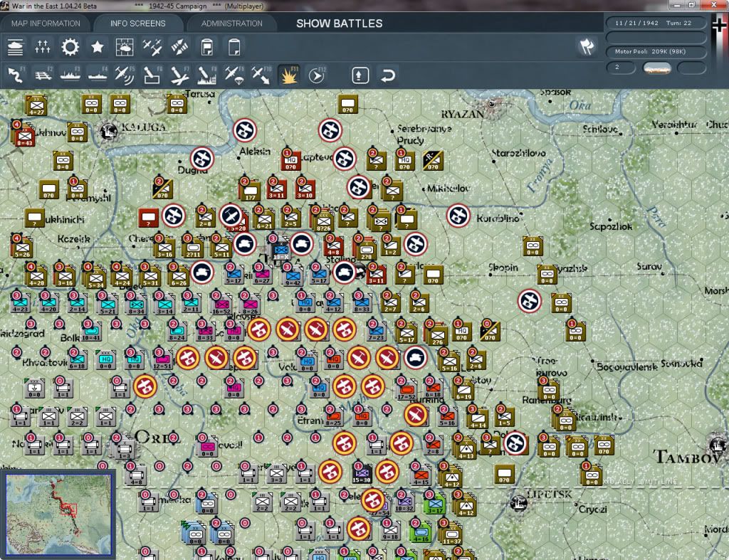This screenshot has width=729, height=560.
Task: Select the Soviet unit counter labeled 6=21
Action: tap(264, 218)
